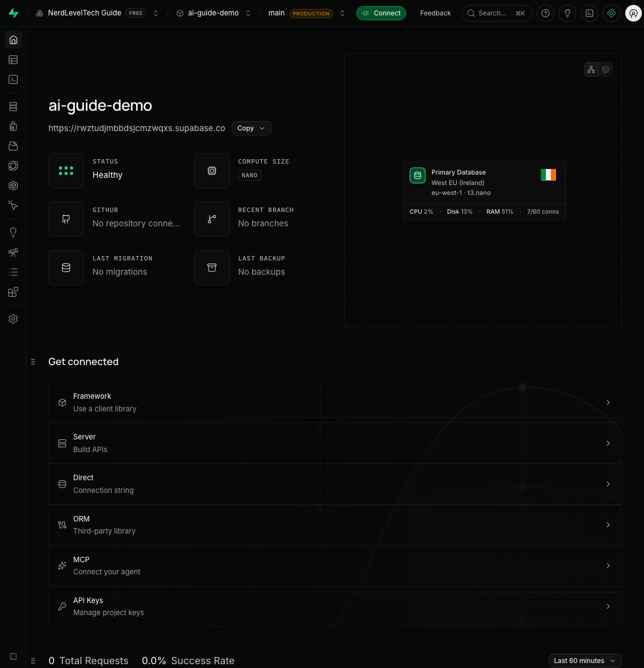Screen dimensions: 644x668
Task: Toggle sidebar collapse control at bottom left
Action: [x=13, y=656]
